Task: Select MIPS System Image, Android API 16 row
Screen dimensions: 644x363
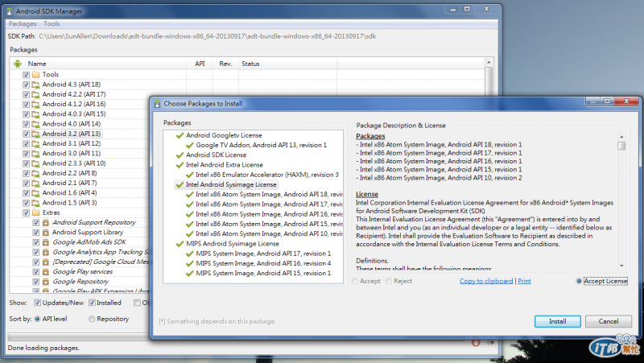Action: pyautogui.click(x=263, y=264)
